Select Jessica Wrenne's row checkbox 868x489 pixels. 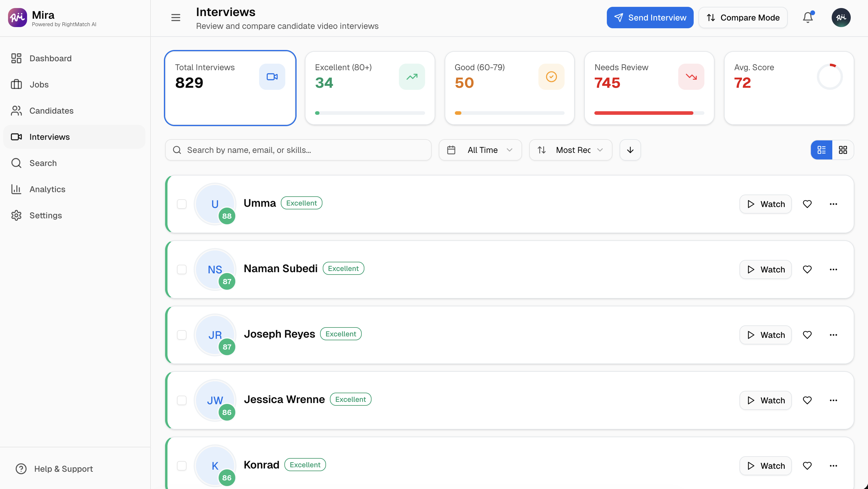182,400
